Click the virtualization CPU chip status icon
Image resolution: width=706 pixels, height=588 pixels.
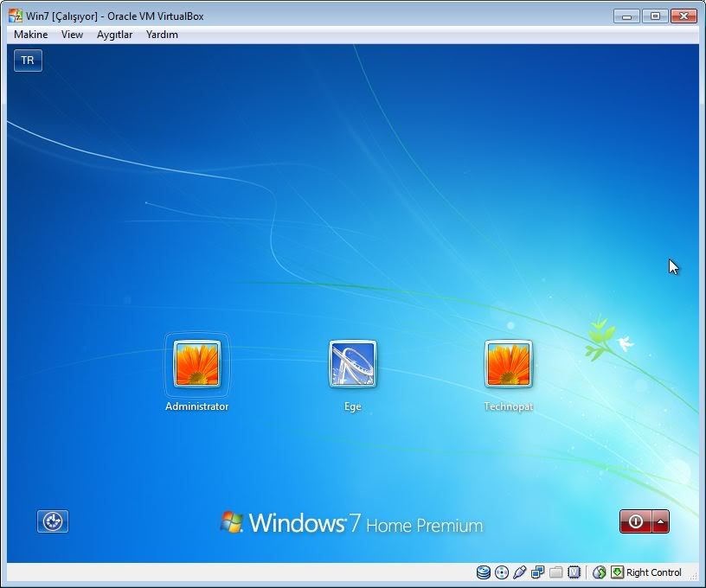click(573, 572)
